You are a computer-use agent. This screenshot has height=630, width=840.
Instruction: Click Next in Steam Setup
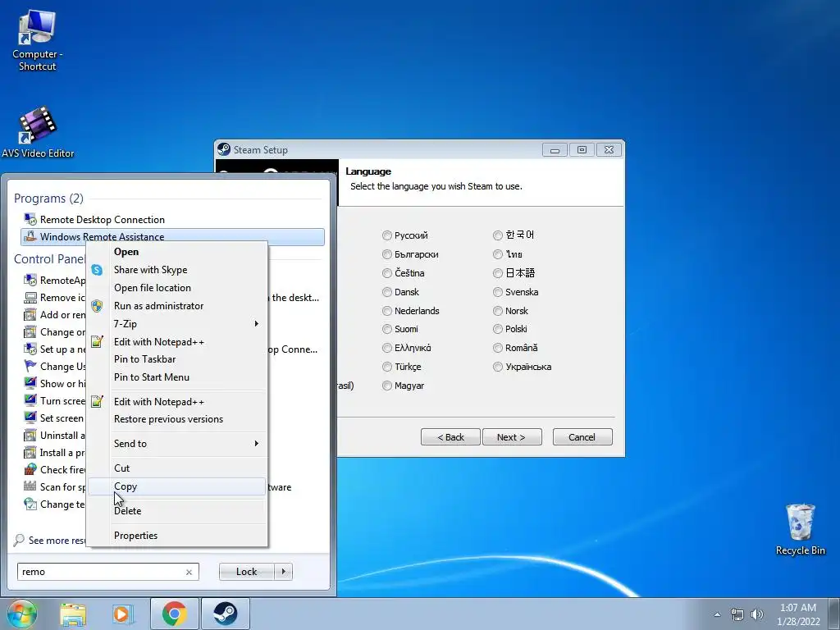click(x=512, y=437)
